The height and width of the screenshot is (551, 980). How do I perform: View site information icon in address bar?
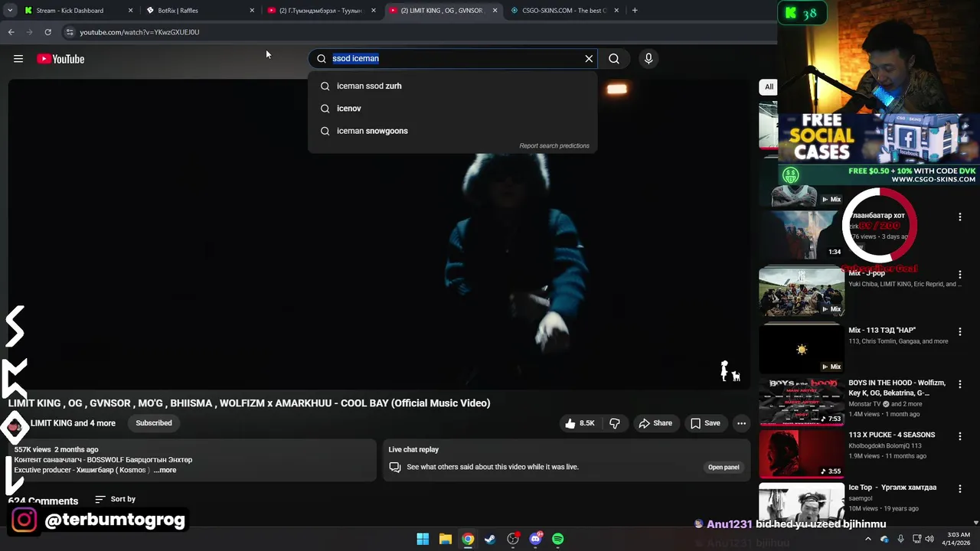[x=70, y=32]
